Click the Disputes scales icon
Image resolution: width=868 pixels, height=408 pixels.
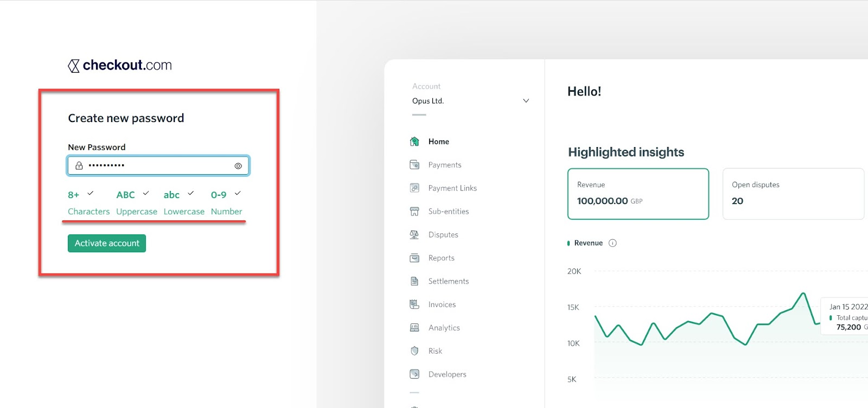click(414, 235)
